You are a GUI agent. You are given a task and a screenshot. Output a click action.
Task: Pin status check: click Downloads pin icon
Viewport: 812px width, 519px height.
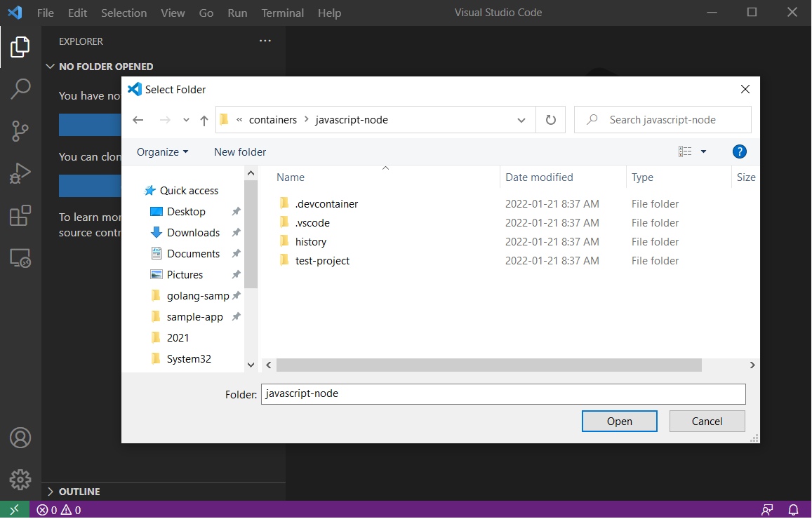point(236,232)
